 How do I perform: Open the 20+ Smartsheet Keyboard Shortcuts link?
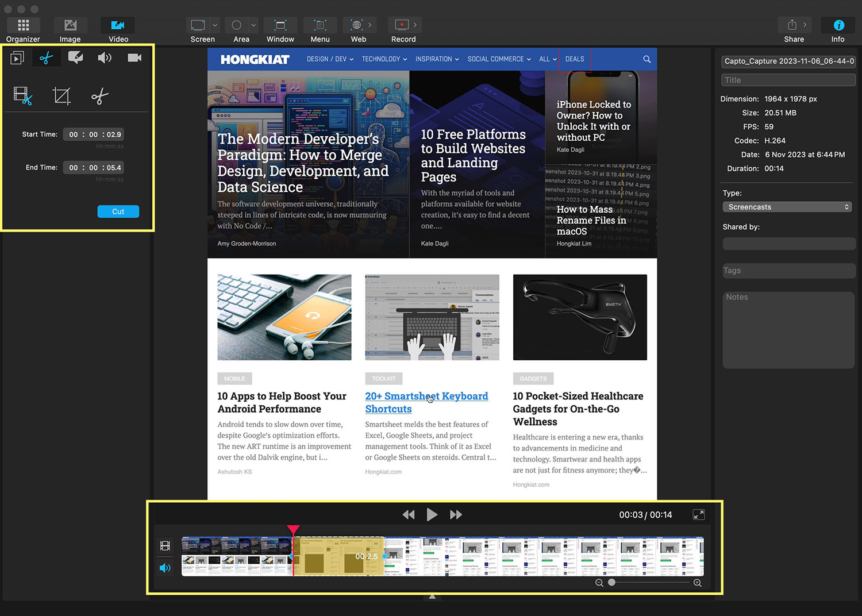pos(426,402)
